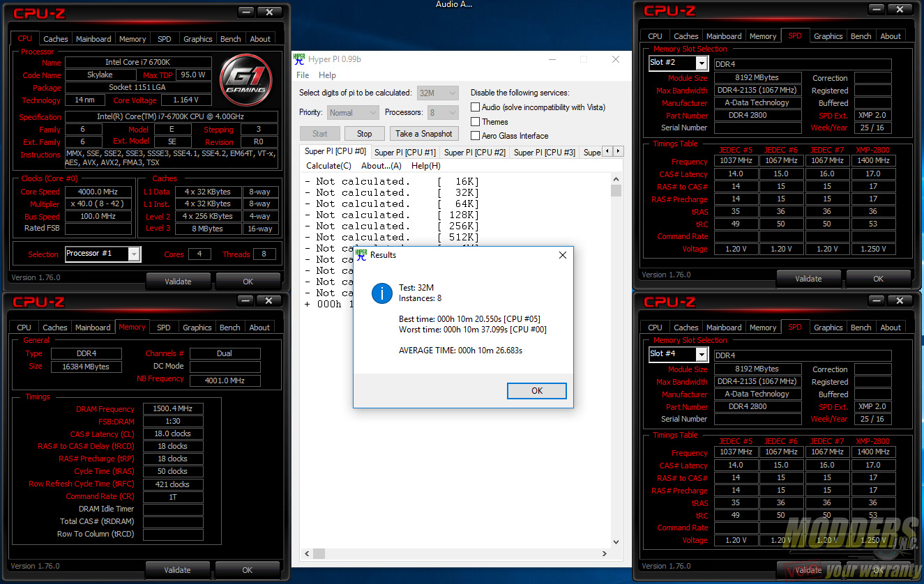The image size is (924, 584).
Task: Open the File menu in Hyper PI
Action: (303, 75)
